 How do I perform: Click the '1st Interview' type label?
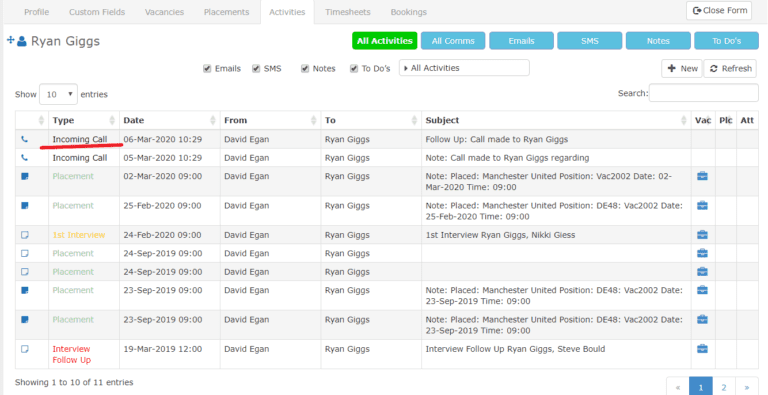point(79,235)
